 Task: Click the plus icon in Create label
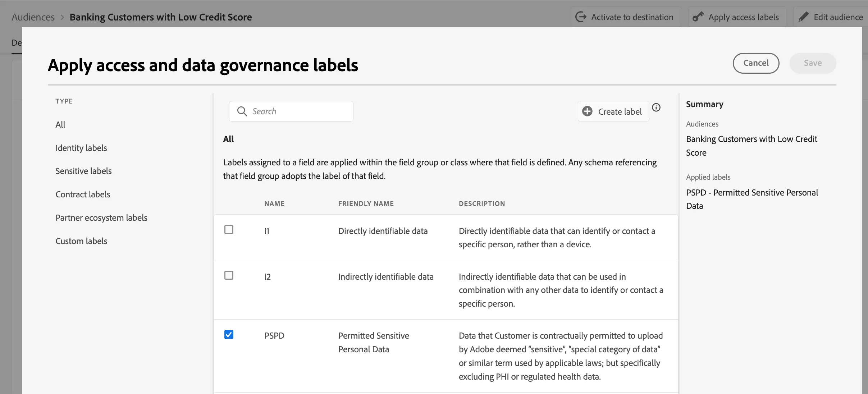tap(588, 111)
